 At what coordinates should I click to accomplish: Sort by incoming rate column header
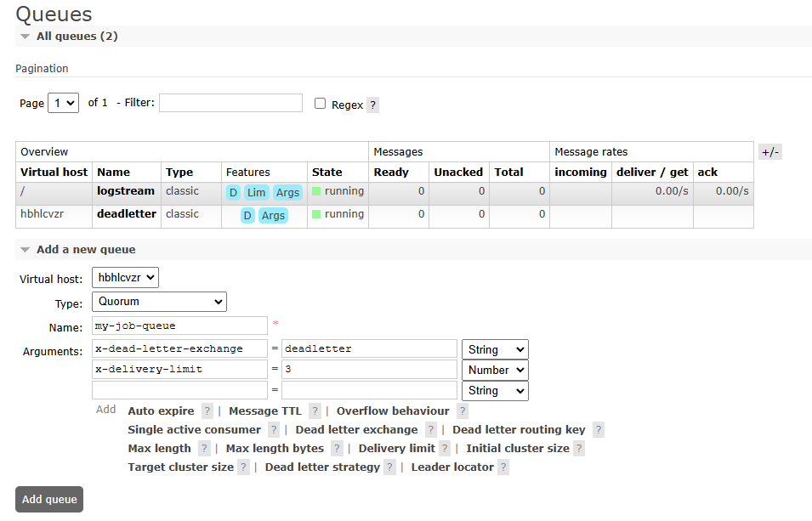(x=581, y=173)
